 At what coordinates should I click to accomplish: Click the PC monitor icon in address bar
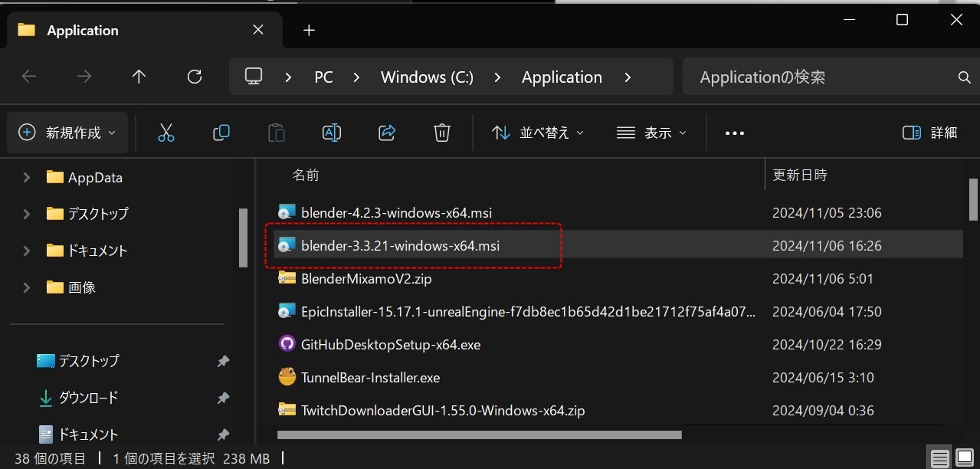[254, 77]
